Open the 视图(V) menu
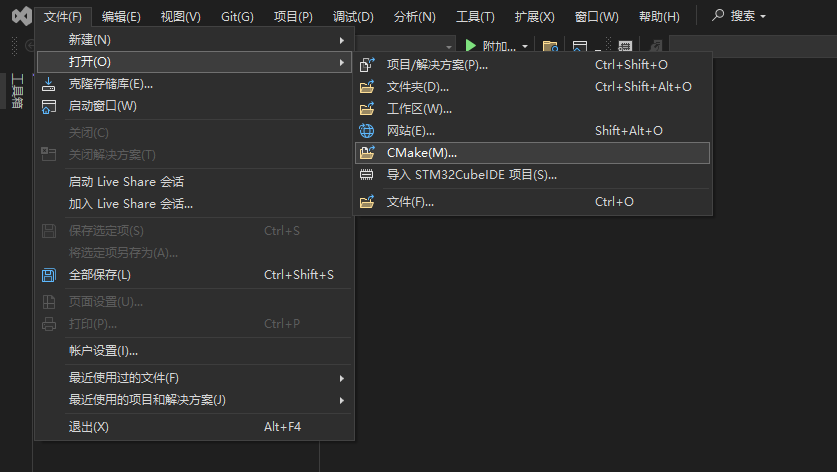 click(181, 17)
